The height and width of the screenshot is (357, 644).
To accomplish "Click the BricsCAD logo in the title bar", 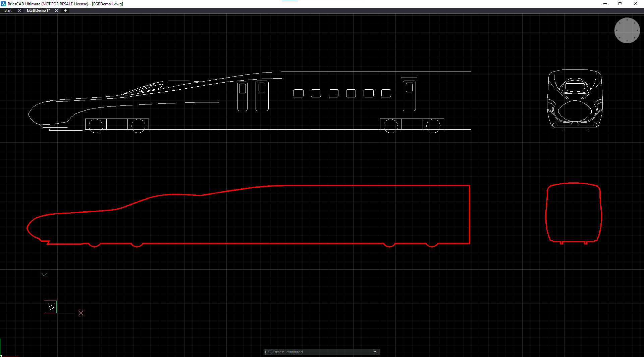I will 3,4.
